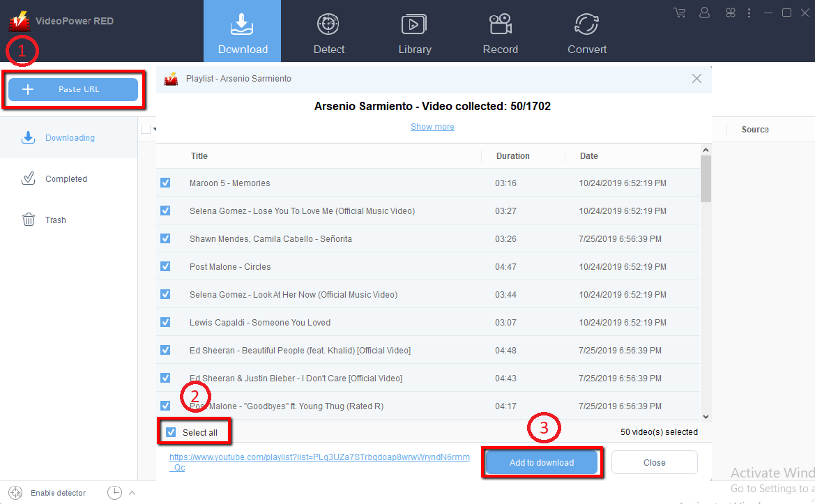Screen dimensions: 815x504
Task: Uncheck Shawn Mendes, Camila Cabello - Señorita
Action: (165, 238)
